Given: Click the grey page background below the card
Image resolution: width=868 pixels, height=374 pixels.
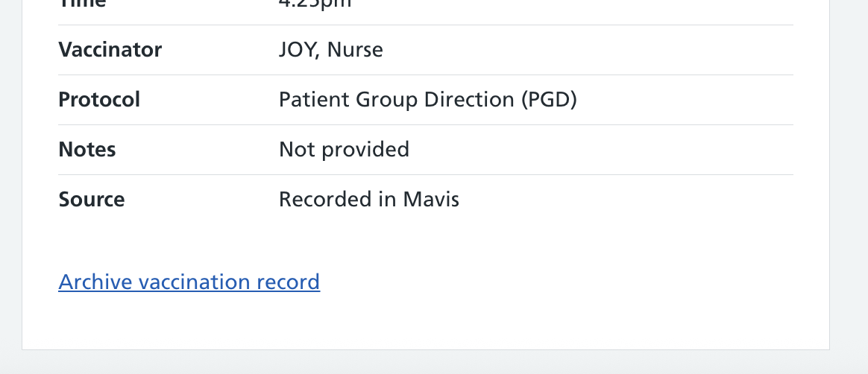Looking at the screenshot, I should 433,364.
